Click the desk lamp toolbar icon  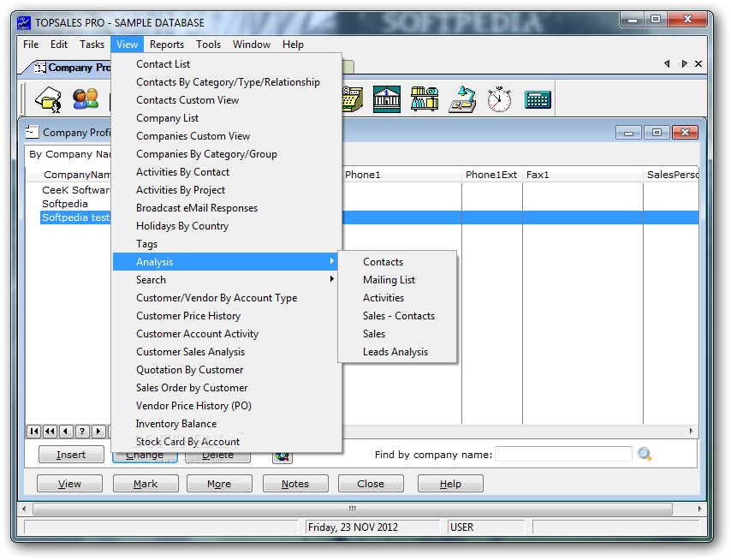point(462,98)
